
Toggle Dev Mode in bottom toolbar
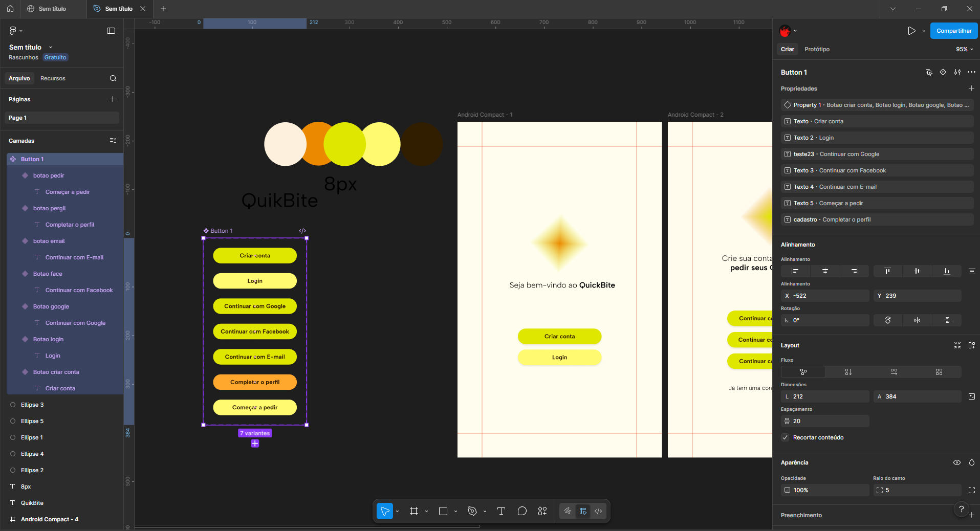(598, 511)
